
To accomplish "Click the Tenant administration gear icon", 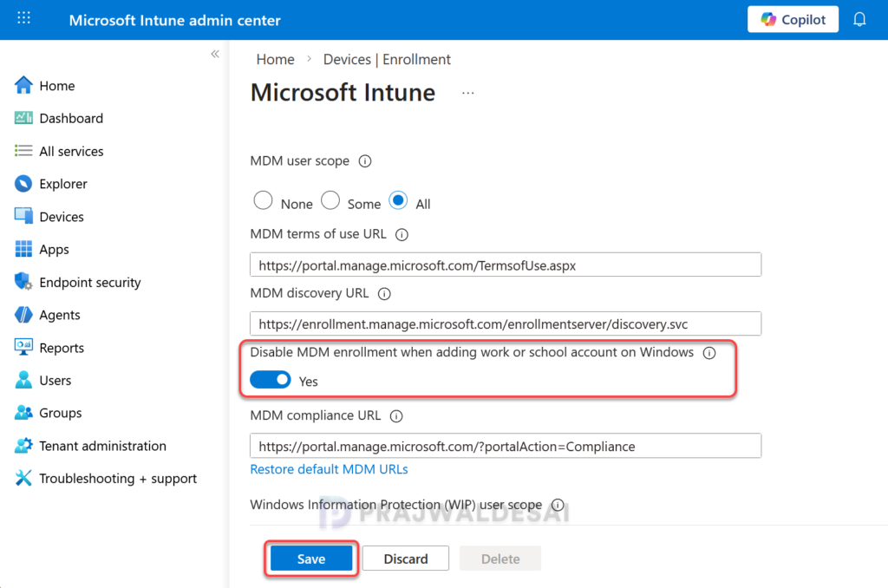I will [x=23, y=446].
